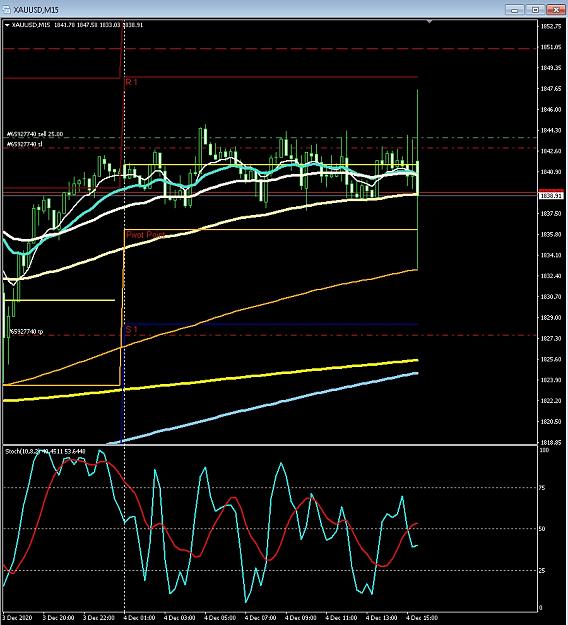568x625 pixels.
Task: Click the 4 Dec 01:00 time label
Action: tap(139, 618)
